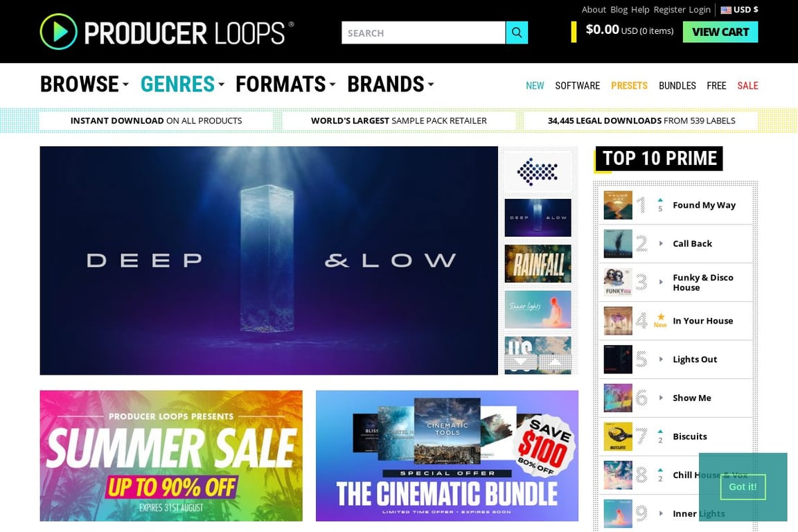Open the Call Back cover art
Viewport: 798px width, 532px height.
click(x=618, y=244)
